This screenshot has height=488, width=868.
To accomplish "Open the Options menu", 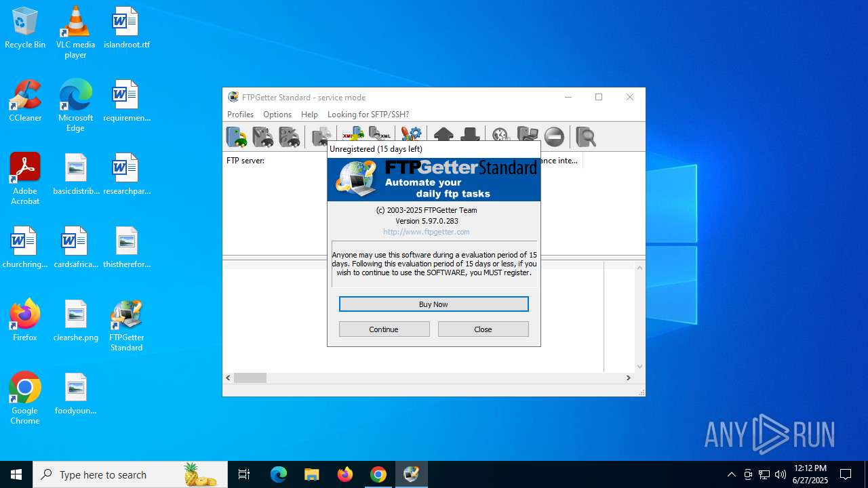I will coord(277,115).
